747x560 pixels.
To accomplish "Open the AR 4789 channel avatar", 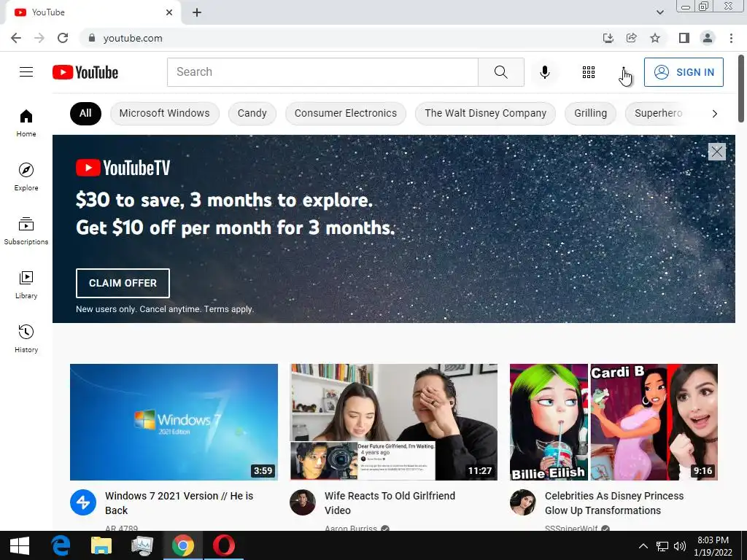I will [83, 502].
